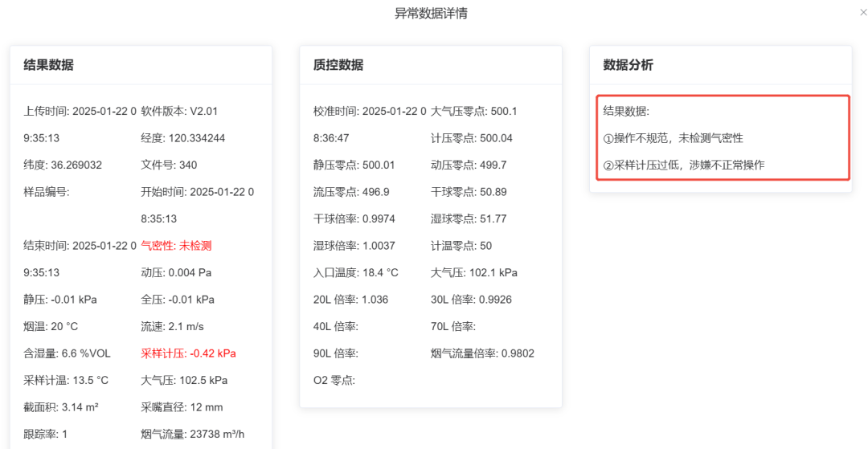The width and height of the screenshot is (868, 449).
Task: Click the 经度: 120.334244 value
Action: (183, 138)
